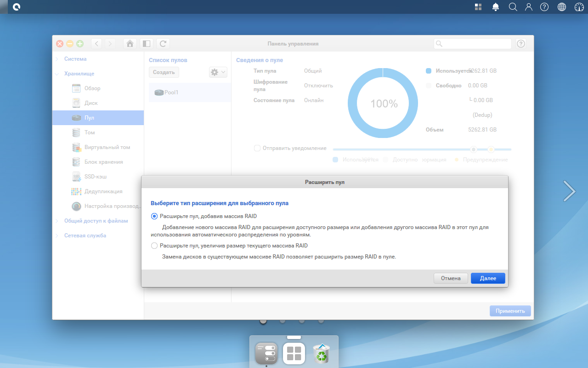Open the Обзор sidebar item
The image size is (588, 368).
(98, 88)
